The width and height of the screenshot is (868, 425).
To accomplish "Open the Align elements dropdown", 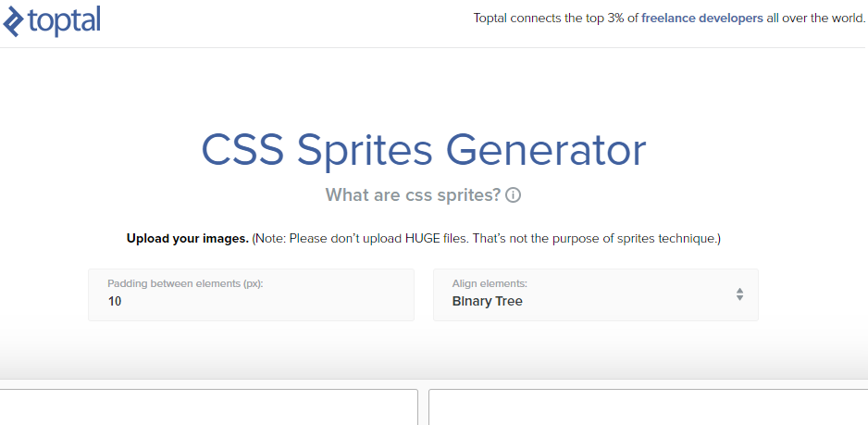I will [x=596, y=294].
